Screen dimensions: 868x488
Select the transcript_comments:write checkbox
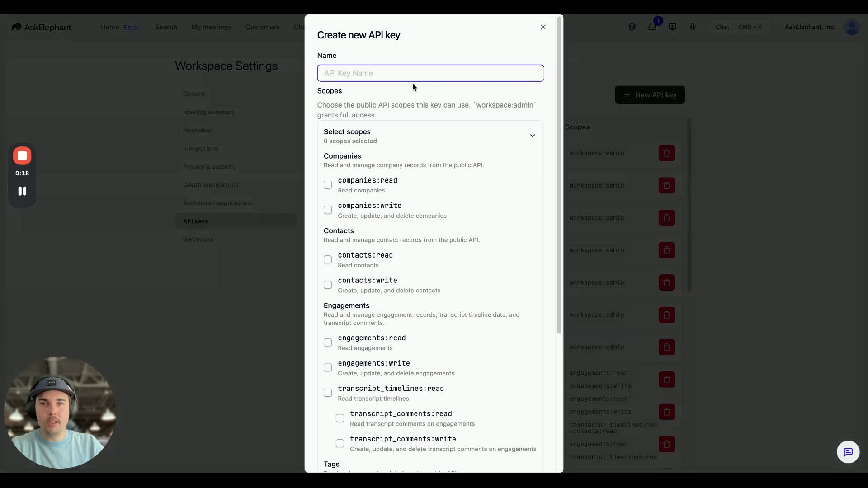click(340, 444)
